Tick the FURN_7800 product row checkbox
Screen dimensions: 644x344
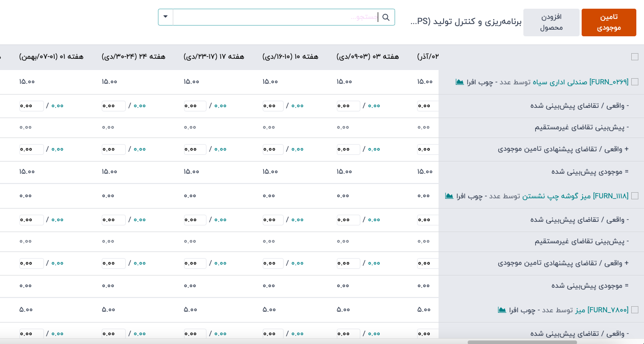point(635,310)
